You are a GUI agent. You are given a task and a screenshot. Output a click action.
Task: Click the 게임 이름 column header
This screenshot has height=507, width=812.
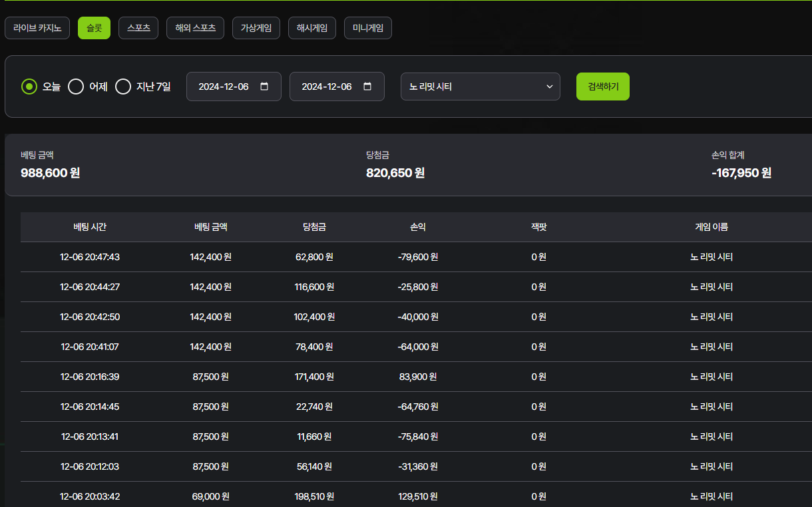(x=711, y=227)
